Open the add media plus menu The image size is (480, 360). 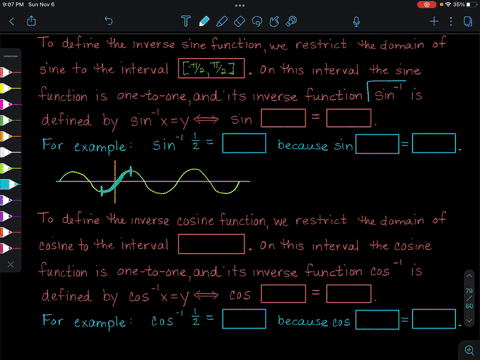[434, 22]
